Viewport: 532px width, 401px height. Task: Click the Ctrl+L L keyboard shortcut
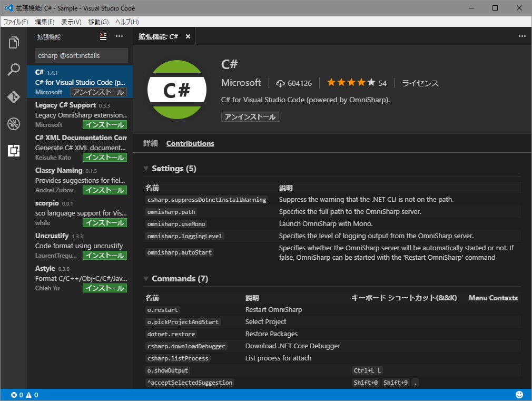[367, 370]
